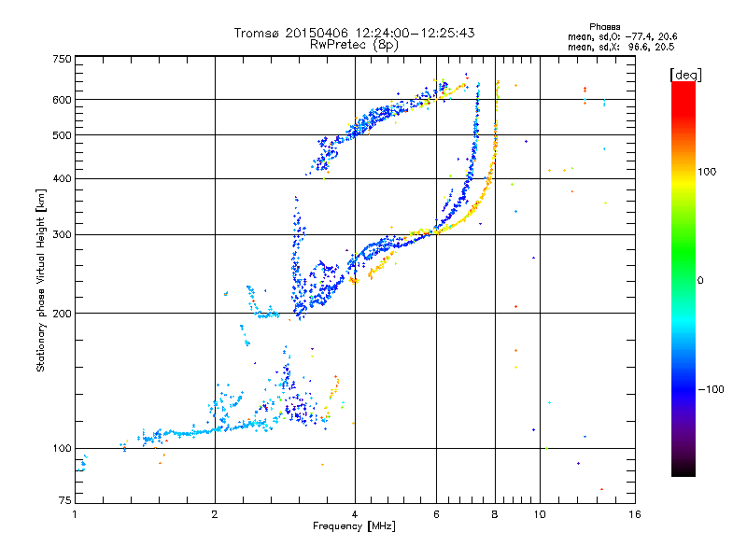Click the 600 tick label on height axis
747x560 pixels.
click(62, 100)
